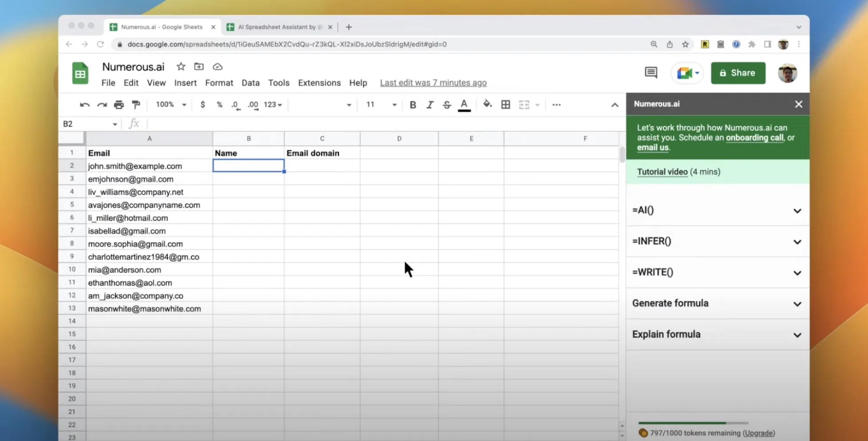Click the Undo icon in toolbar
This screenshot has width=868, height=441.
pyautogui.click(x=84, y=105)
